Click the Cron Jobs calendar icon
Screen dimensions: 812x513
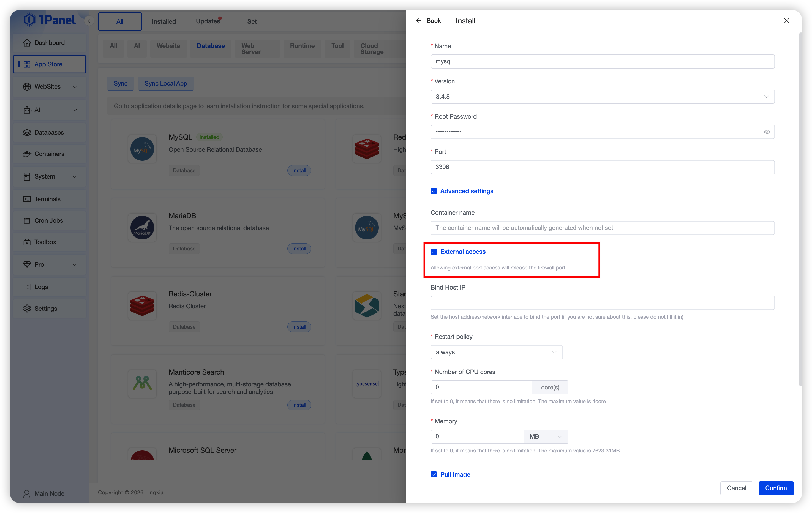pyautogui.click(x=27, y=221)
